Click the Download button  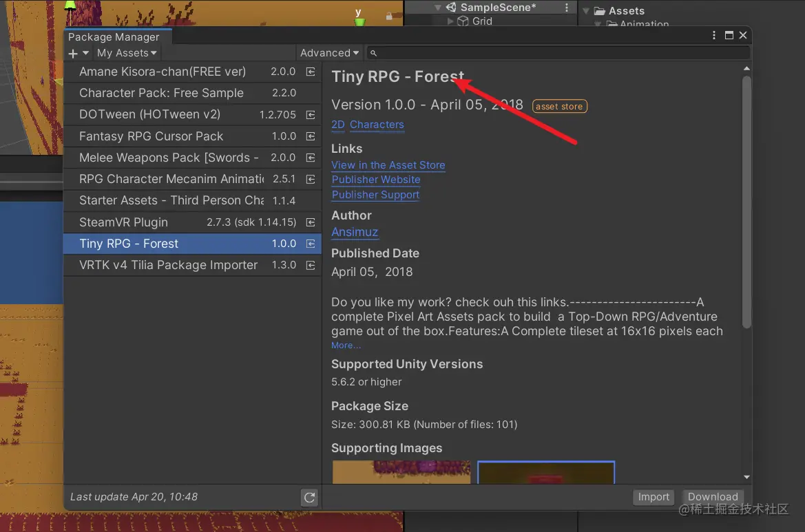(x=713, y=497)
